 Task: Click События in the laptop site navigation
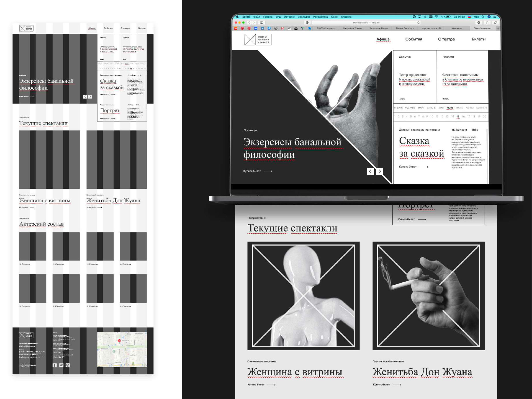[413, 39]
